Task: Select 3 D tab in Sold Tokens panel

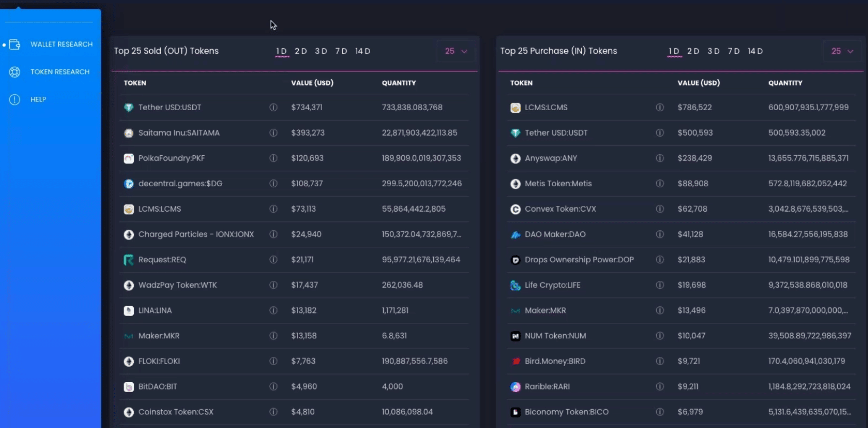Action: (321, 51)
